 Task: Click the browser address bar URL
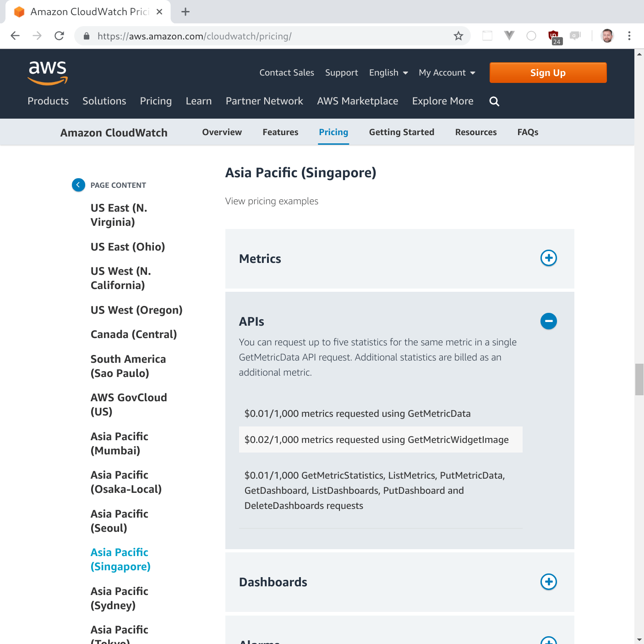pyautogui.click(x=194, y=36)
